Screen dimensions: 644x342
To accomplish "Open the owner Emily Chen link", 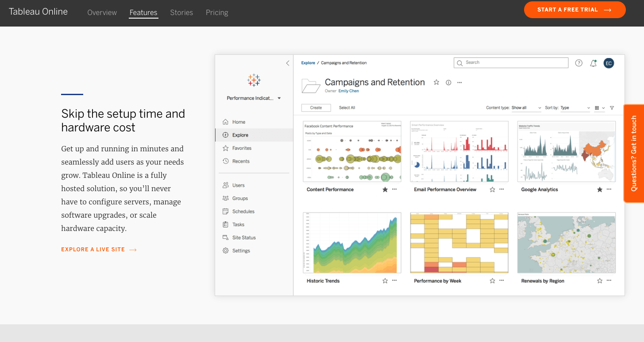I will tap(349, 91).
